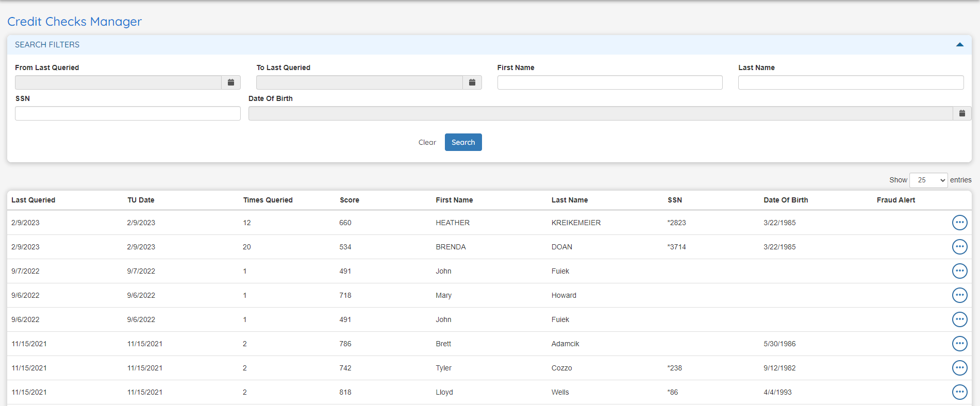Select the birth date 5/30/1986 cell
Image resolution: width=980 pixels, height=406 pixels.
[779, 344]
